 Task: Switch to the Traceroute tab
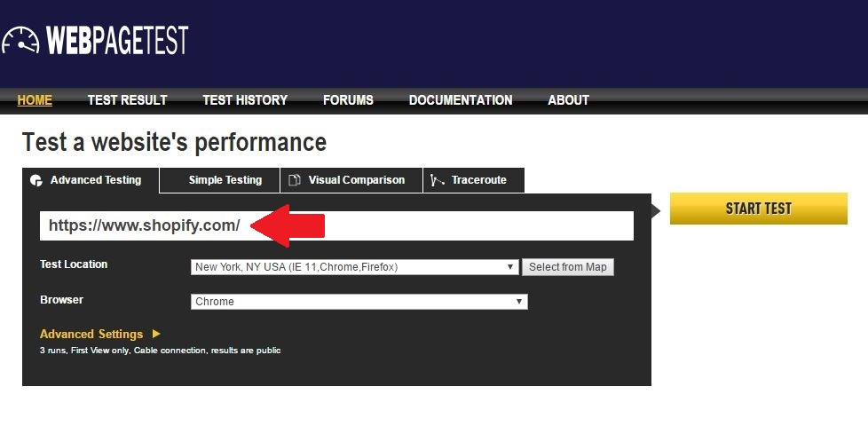pos(474,180)
